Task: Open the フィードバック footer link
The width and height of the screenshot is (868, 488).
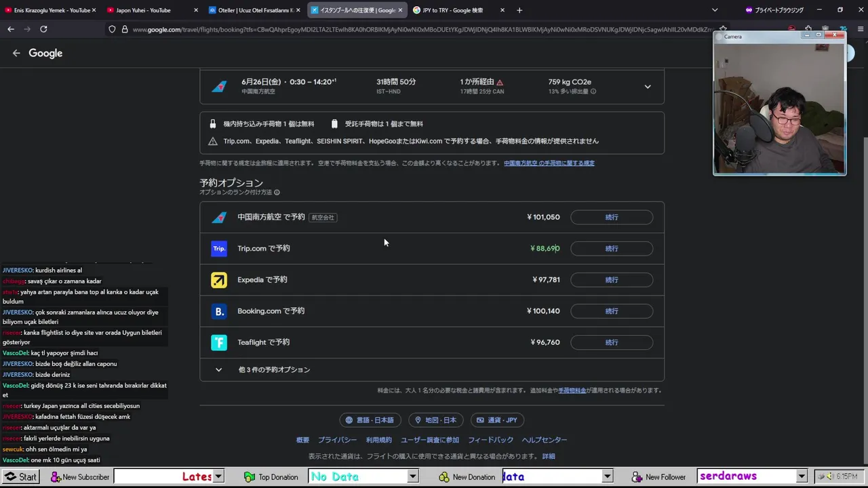Action: 490,440
